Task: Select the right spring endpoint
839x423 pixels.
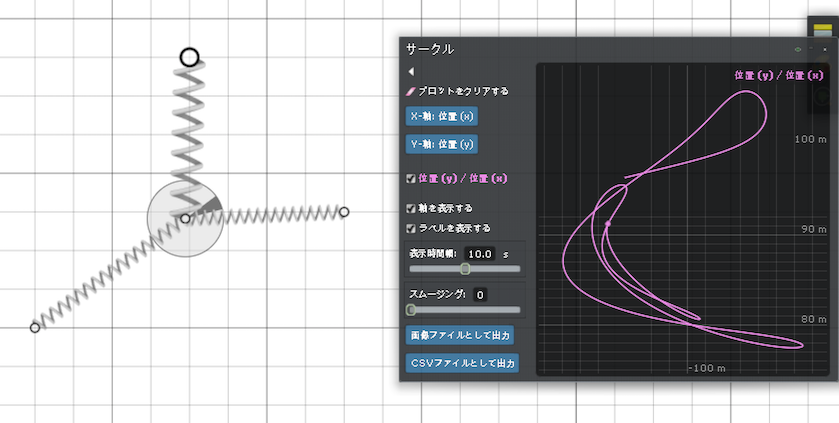Action: click(344, 212)
